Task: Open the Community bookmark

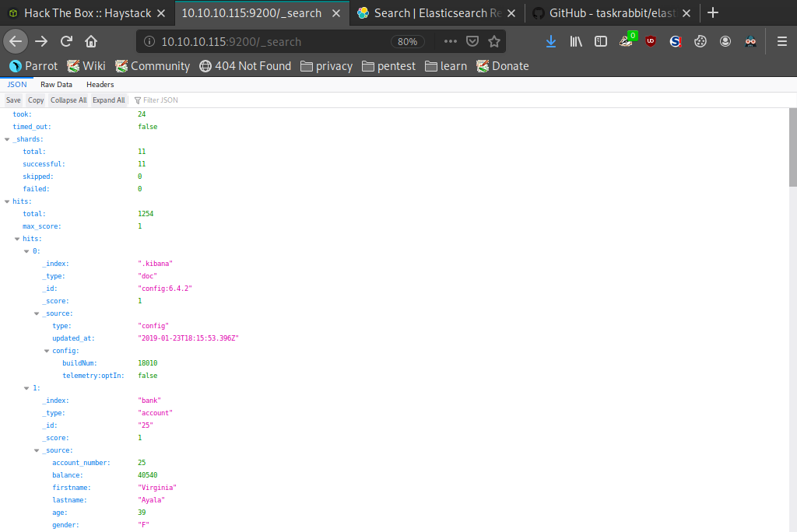Action: (153, 66)
